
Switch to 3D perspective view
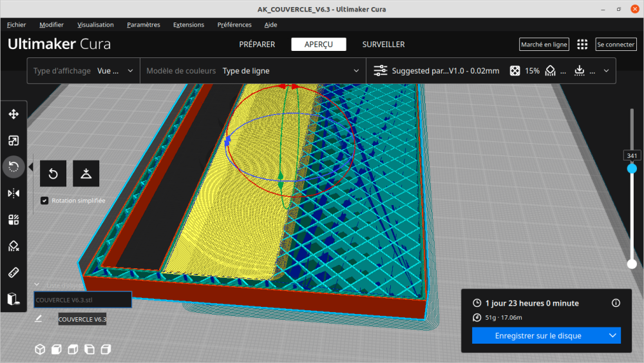click(x=40, y=349)
